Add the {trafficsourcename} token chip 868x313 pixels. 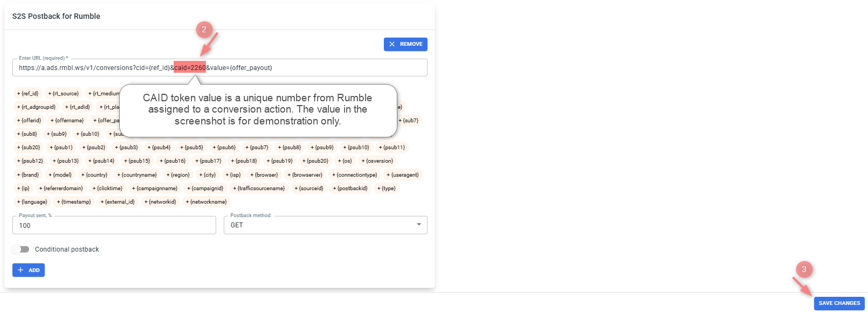click(259, 189)
